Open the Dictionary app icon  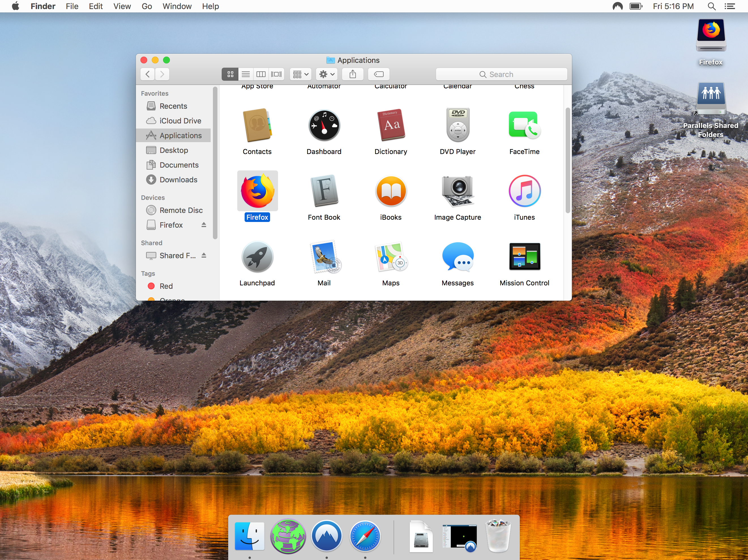pos(391,125)
